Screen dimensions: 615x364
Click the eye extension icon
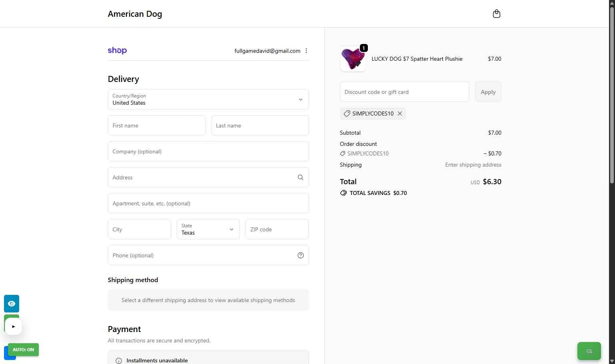coord(12,304)
